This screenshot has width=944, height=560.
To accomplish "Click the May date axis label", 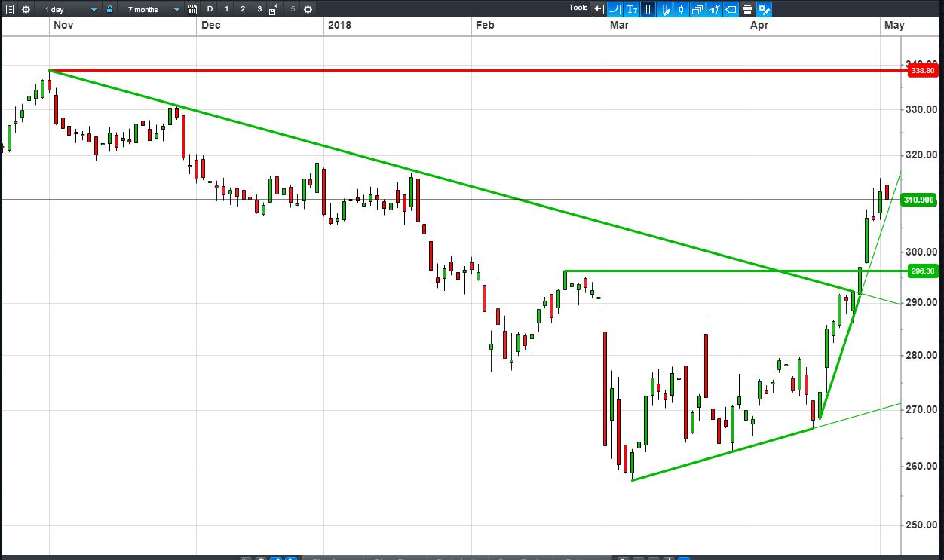I will (x=894, y=25).
